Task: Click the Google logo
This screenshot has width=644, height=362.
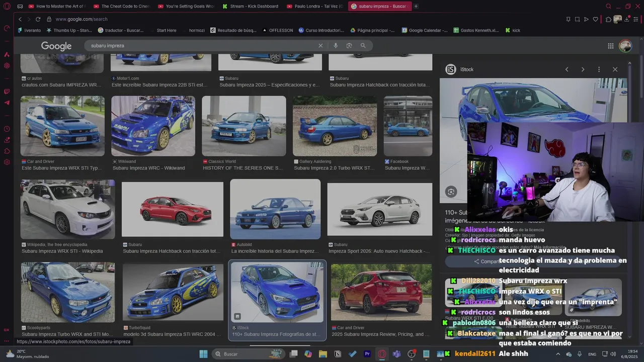Action: tap(56, 46)
